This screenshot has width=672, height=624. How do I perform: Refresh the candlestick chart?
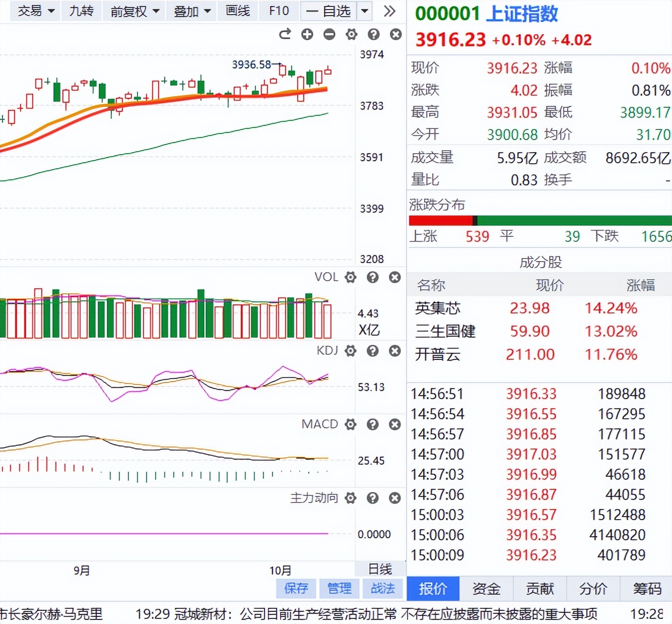[x=285, y=34]
